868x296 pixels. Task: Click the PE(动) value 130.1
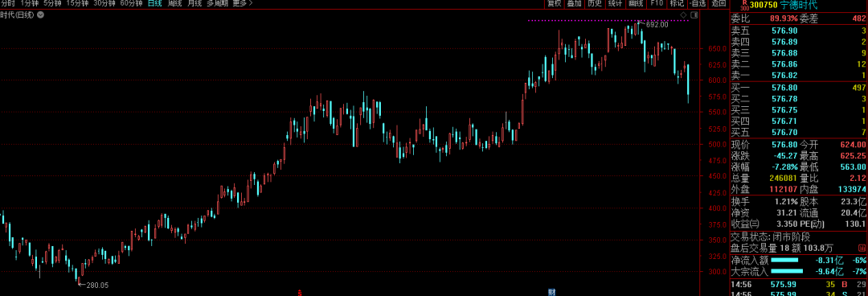(x=856, y=224)
